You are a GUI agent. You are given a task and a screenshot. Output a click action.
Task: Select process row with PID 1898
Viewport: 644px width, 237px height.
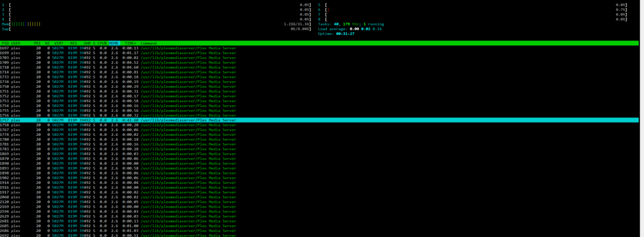320,173
